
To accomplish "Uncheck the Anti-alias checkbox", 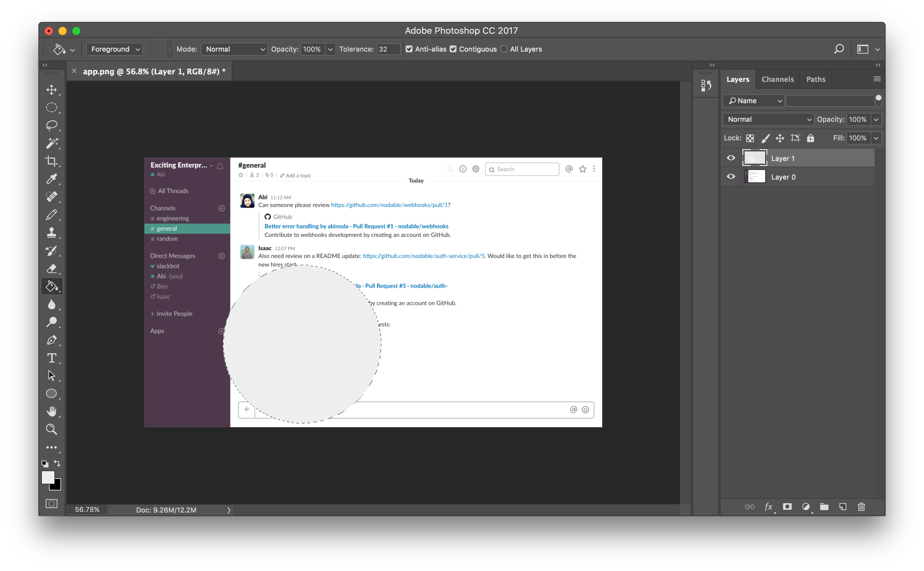I will pos(409,49).
